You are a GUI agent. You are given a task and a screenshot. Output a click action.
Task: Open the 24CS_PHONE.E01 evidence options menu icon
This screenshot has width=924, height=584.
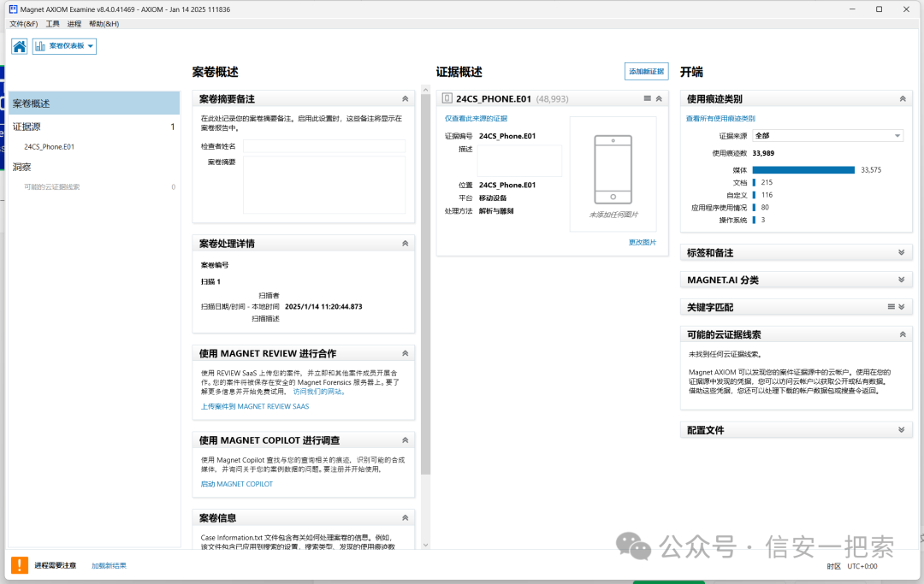(647, 98)
